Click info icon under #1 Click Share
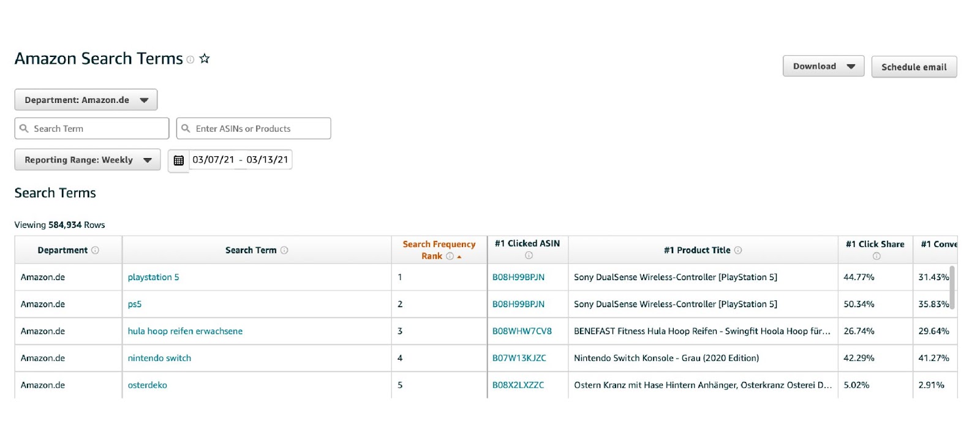980x443 pixels. coord(876,256)
